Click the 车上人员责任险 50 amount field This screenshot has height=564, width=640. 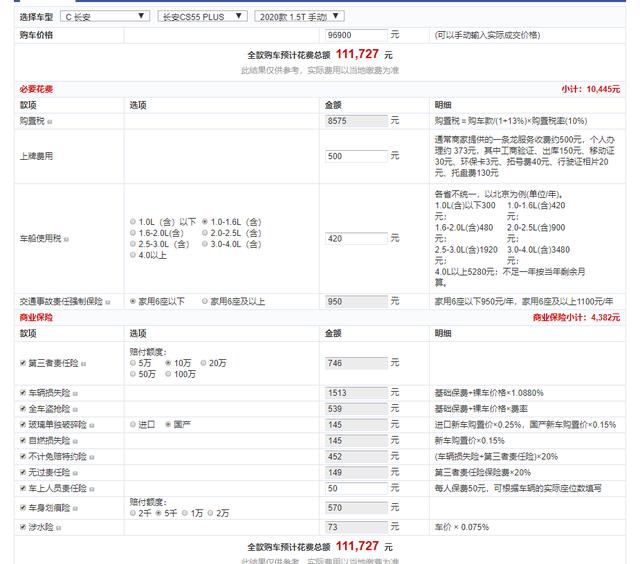click(356, 488)
